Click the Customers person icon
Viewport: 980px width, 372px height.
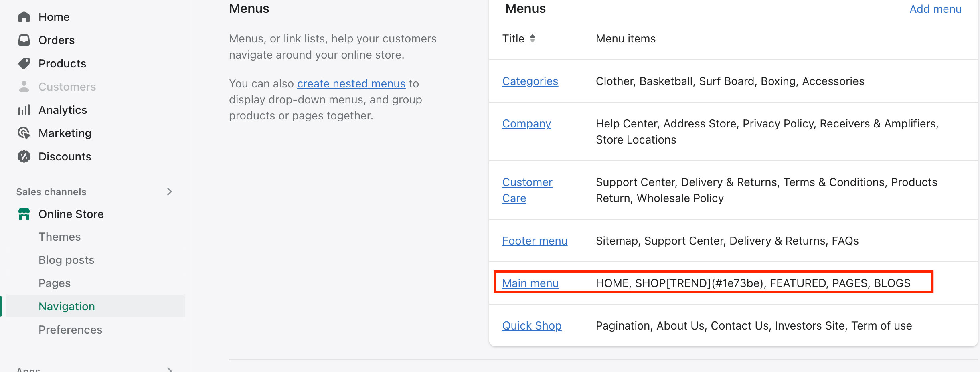point(24,87)
